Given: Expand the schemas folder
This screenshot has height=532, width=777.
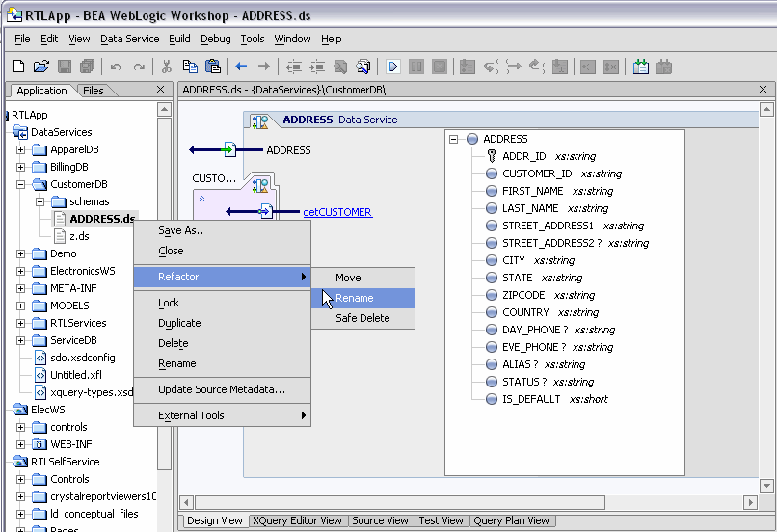Looking at the screenshot, I should 40,201.
